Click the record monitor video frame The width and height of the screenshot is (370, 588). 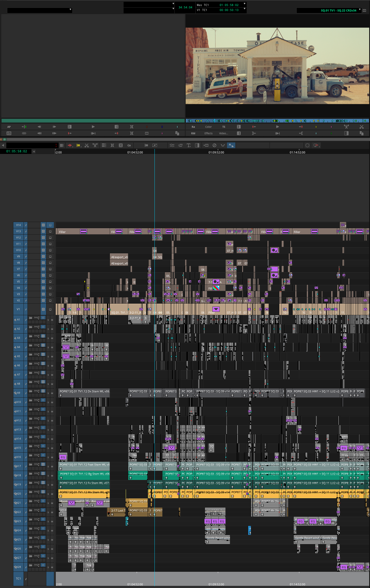coord(278,66)
